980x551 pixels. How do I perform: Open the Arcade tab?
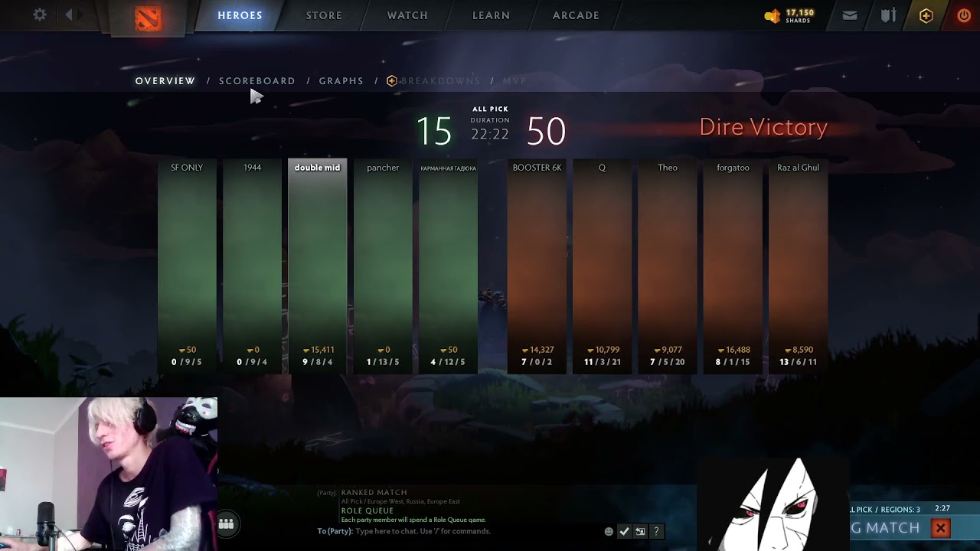click(x=576, y=15)
